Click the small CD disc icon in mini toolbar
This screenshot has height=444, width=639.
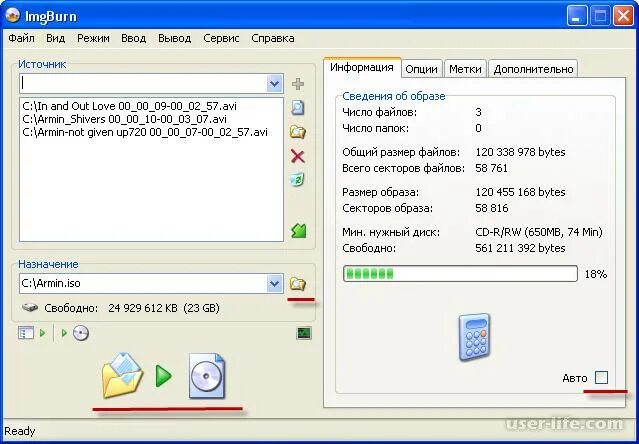81,333
